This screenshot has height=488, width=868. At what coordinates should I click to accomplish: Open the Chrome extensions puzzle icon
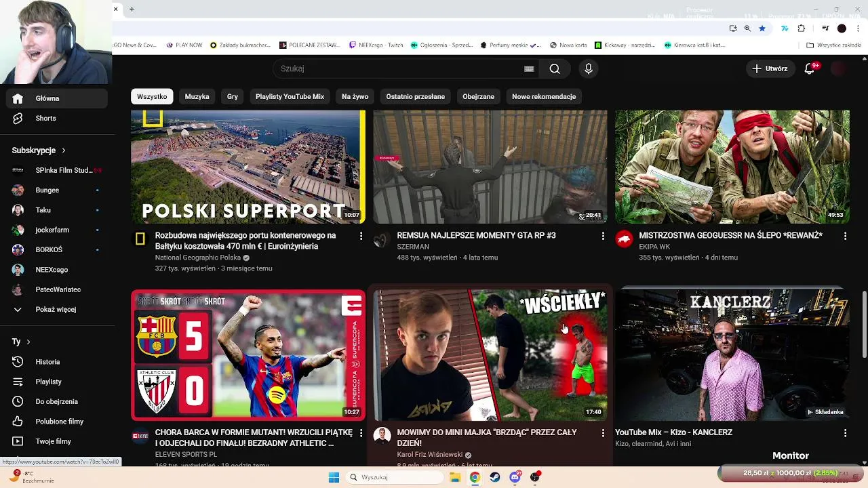click(x=802, y=28)
